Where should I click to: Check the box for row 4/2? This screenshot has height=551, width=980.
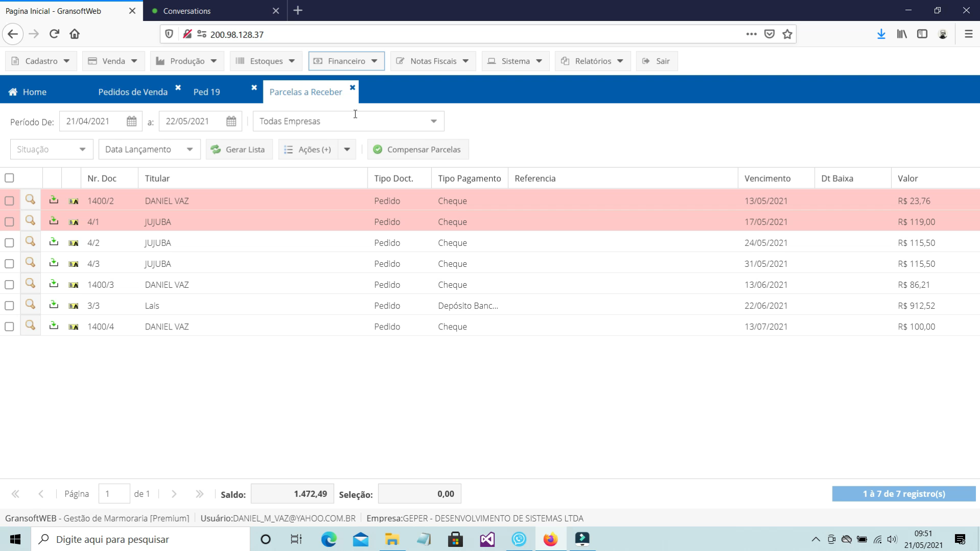pyautogui.click(x=9, y=243)
